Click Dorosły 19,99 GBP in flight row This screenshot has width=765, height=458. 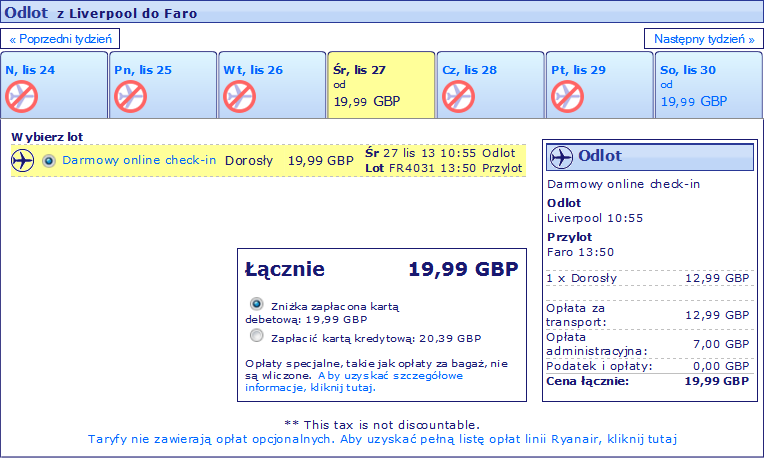pyautogui.click(x=289, y=160)
